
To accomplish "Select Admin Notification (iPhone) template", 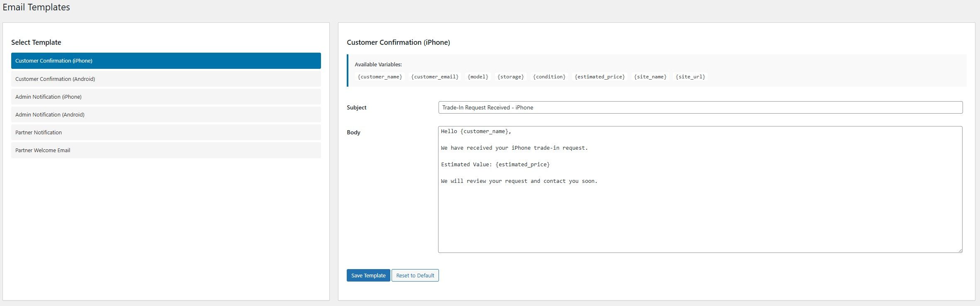I will (166, 97).
